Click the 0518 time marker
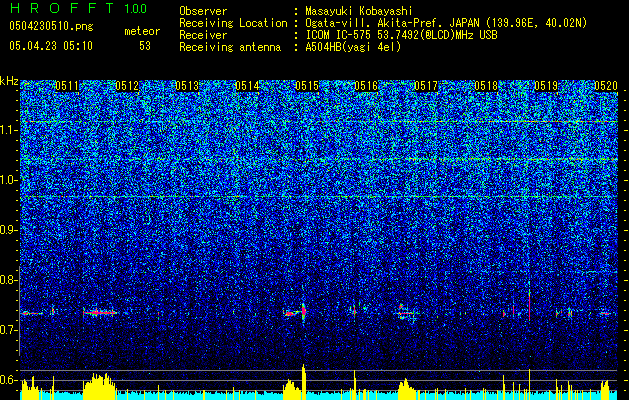This screenshot has width=629, height=400. point(486,86)
